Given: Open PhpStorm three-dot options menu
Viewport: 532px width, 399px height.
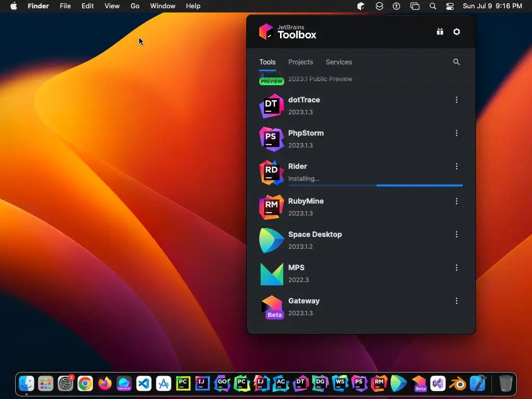Looking at the screenshot, I should click(x=457, y=133).
